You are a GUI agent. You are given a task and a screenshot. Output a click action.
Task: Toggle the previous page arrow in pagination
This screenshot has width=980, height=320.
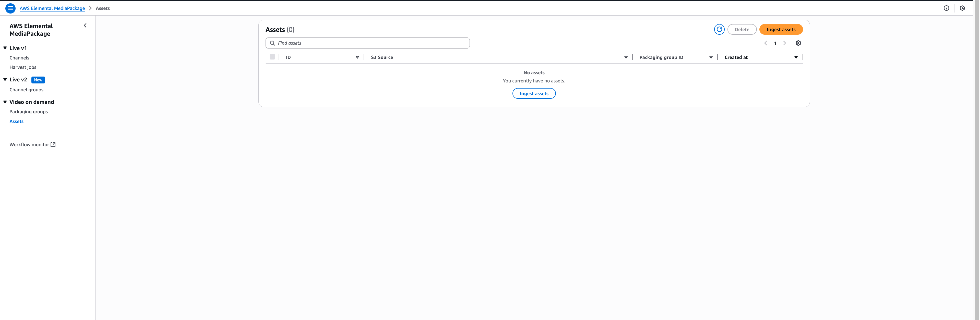coord(766,43)
